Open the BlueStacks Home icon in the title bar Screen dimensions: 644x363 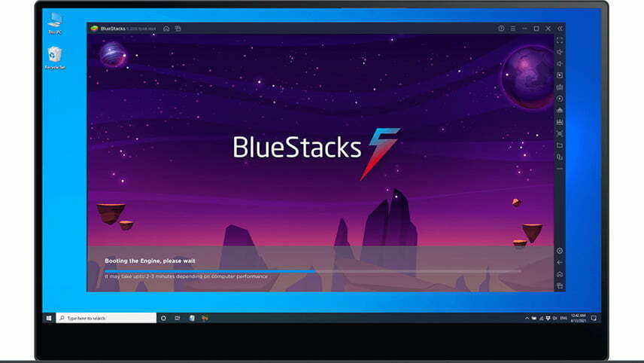coord(166,29)
